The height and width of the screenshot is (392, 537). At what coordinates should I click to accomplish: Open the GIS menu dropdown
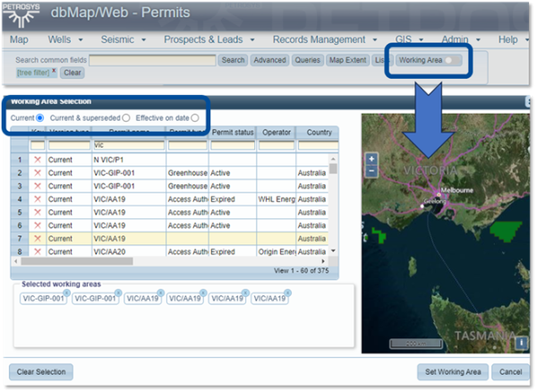pos(410,39)
